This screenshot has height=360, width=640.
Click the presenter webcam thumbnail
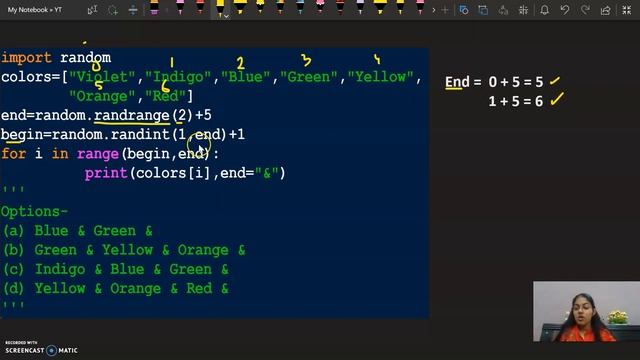587,311
